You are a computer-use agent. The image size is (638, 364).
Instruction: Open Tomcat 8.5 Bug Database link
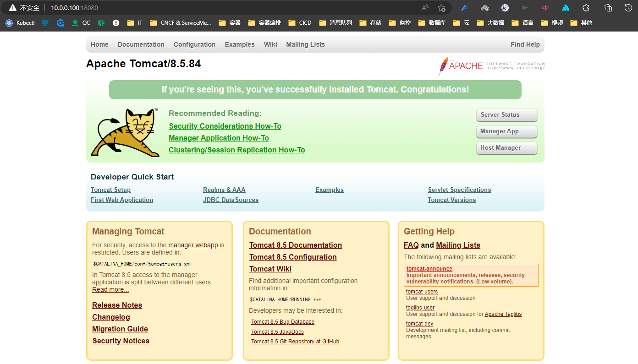pyautogui.click(x=283, y=322)
